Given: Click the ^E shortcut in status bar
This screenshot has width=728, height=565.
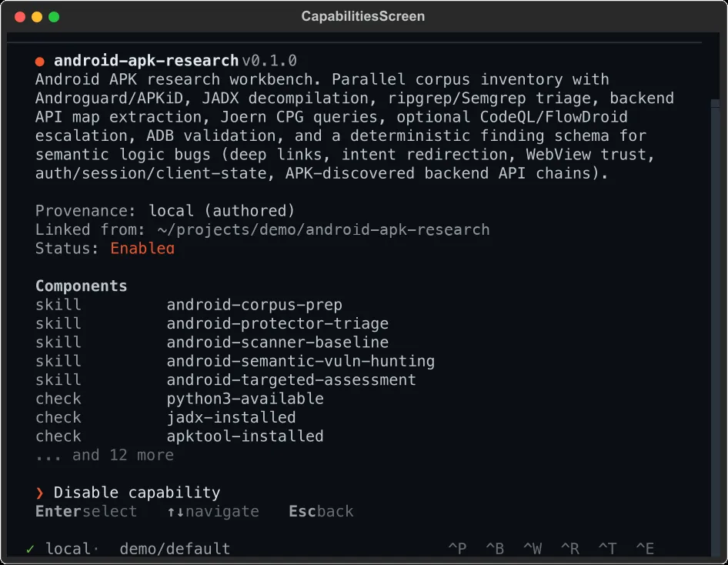Looking at the screenshot, I should [x=645, y=549].
